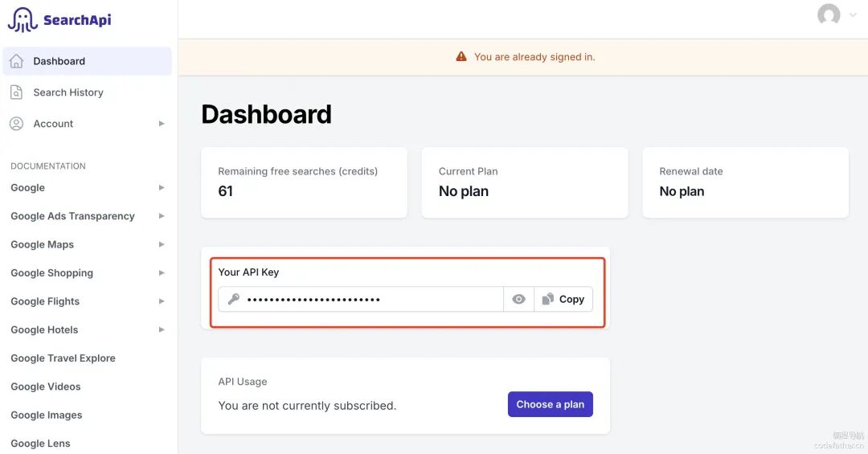Select Google Lens documentation
Viewport: 868px width, 454px height.
(40, 444)
